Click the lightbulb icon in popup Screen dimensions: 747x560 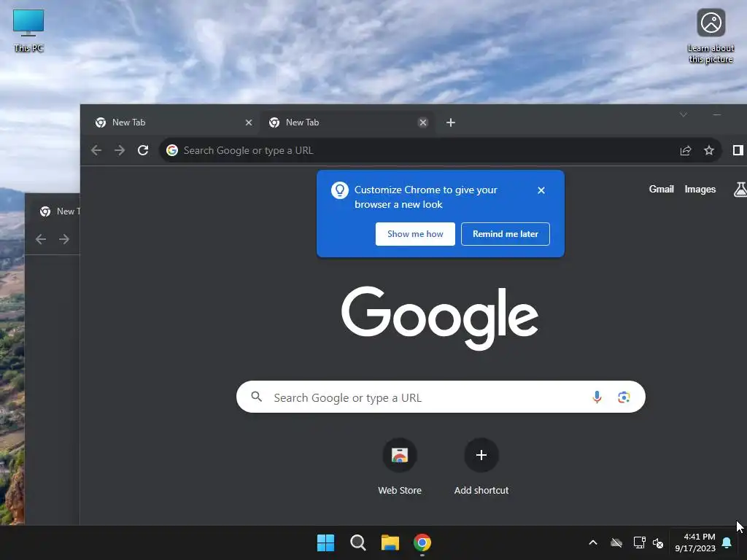(340, 190)
